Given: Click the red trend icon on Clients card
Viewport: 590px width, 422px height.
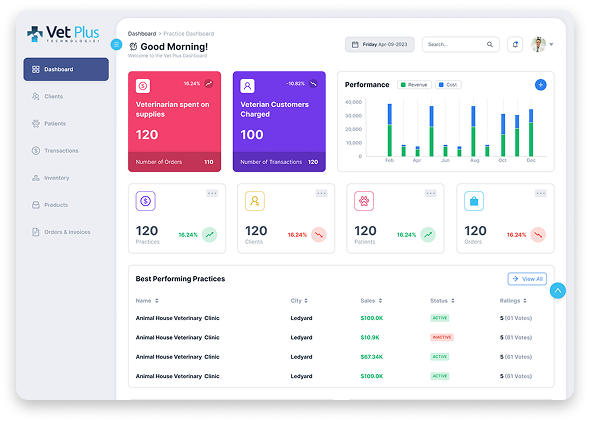Looking at the screenshot, I should click(319, 235).
